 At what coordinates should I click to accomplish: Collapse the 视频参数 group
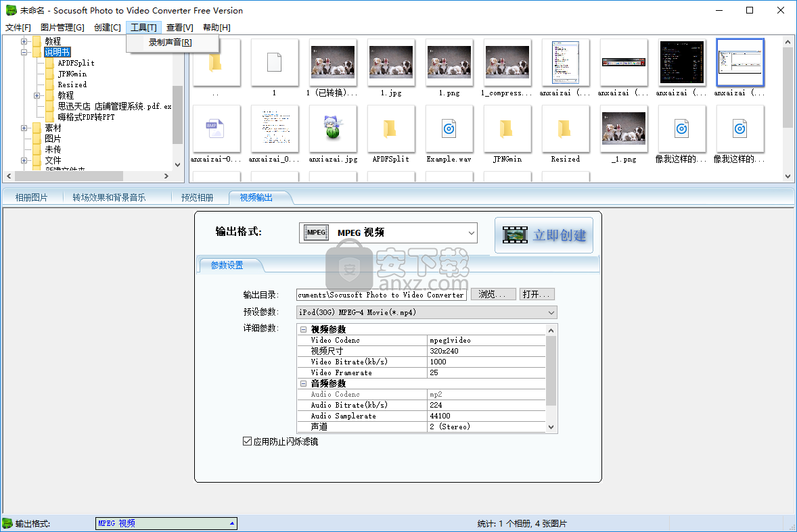[x=304, y=329]
